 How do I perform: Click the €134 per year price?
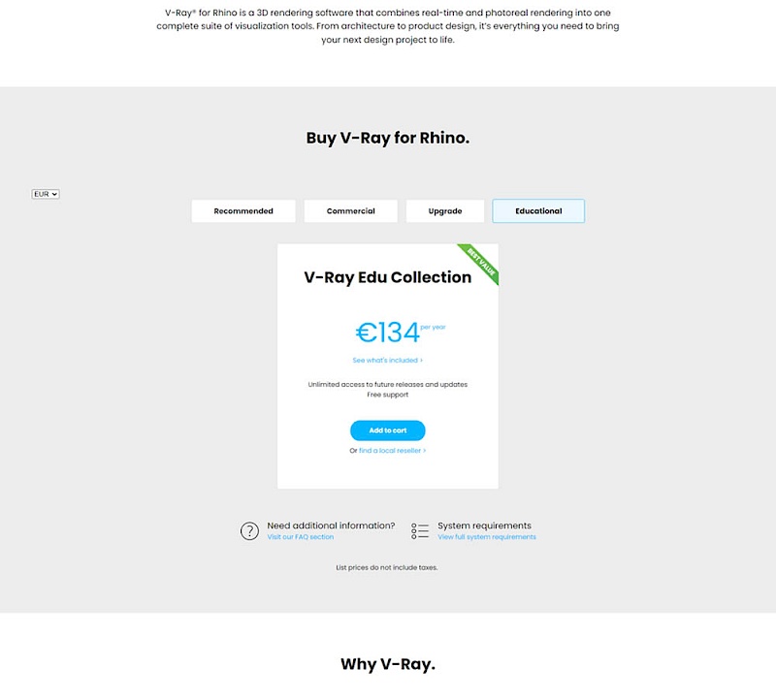point(400,332)
